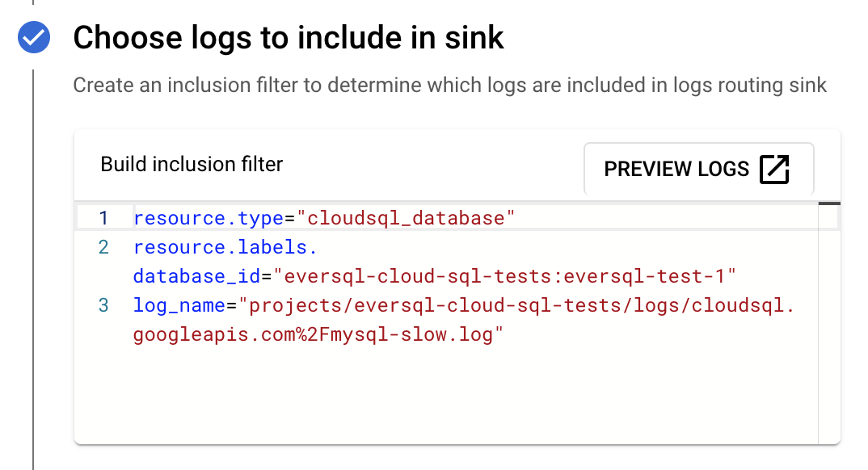
Task: Click the log_name key on line 3
Action: tap(179, 305)
